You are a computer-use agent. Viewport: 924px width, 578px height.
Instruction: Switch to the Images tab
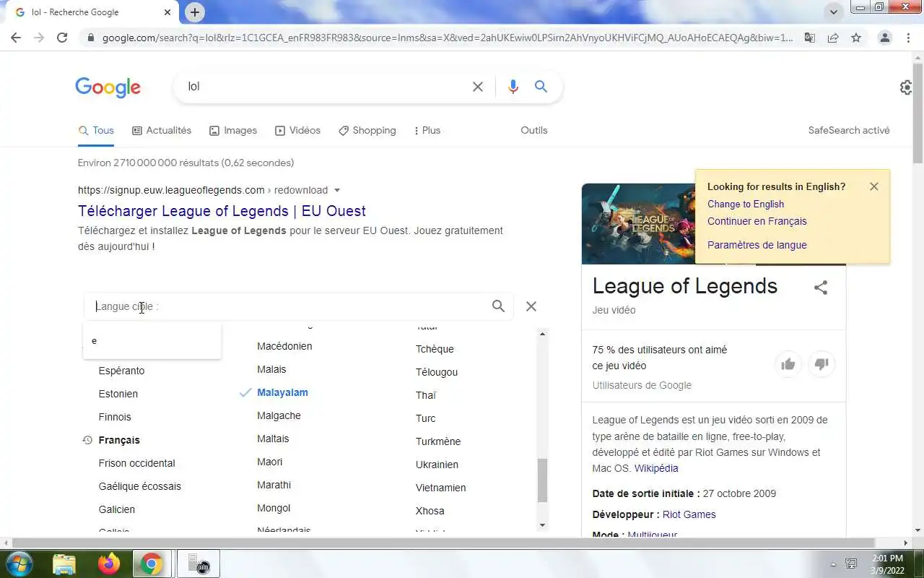coord(233,131)
